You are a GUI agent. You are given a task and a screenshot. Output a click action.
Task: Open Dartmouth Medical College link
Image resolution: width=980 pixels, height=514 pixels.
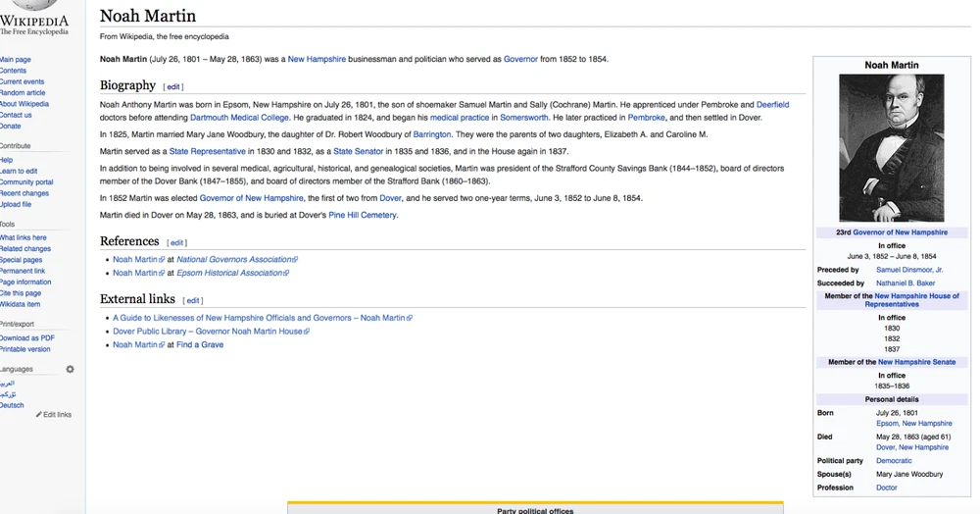tap(241, 118)
